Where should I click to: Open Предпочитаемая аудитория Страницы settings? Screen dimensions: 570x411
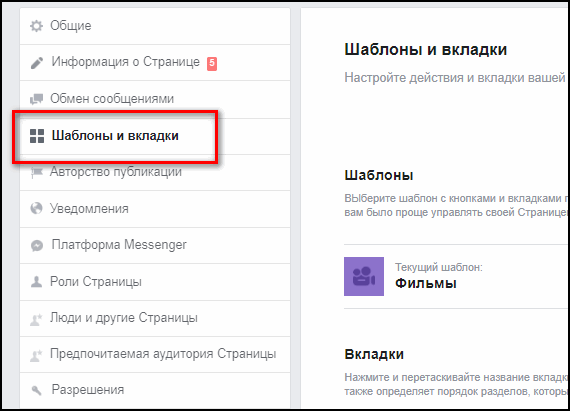click(x=155, y=354)
